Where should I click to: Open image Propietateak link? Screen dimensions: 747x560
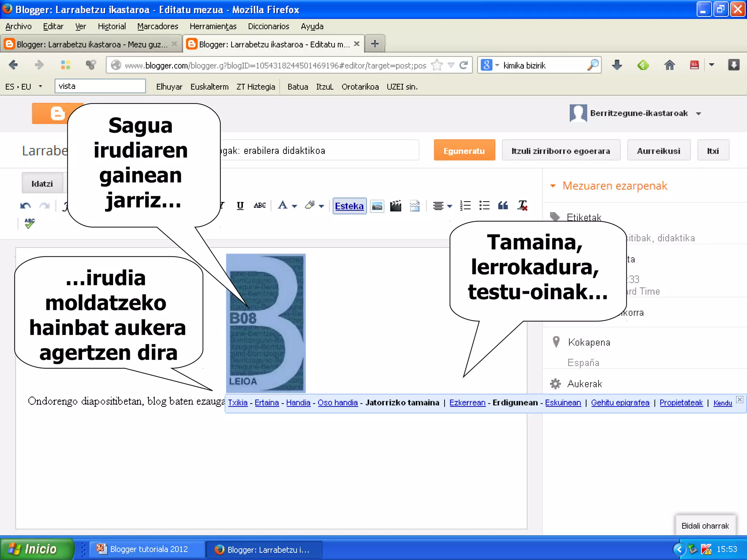(x=681, y=403)
